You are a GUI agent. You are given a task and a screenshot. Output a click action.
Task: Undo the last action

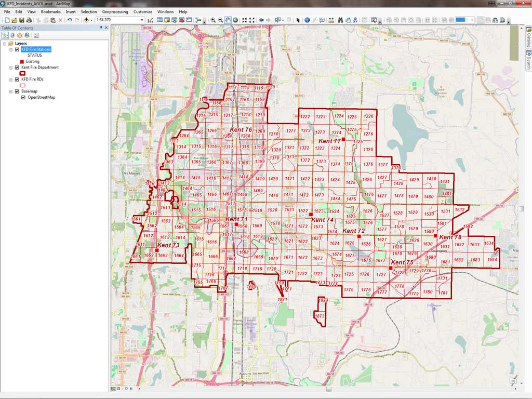(70, 20)
